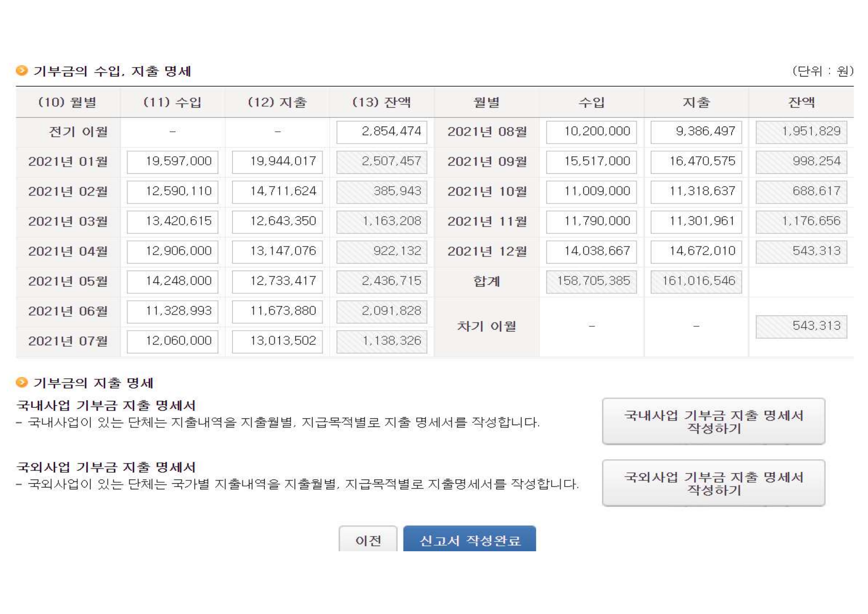Click 2021년 07월 지출 input
The width and height of the screenshot is (868, 614).
tap(277, 342)
